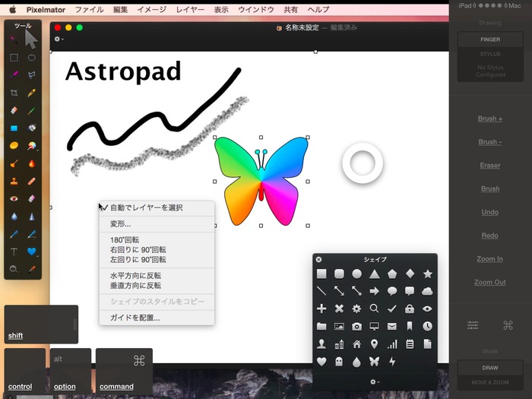The width and height of the screenshot is (532, 399).
Task: Choose the map pin shape
Action: [374, 344]
